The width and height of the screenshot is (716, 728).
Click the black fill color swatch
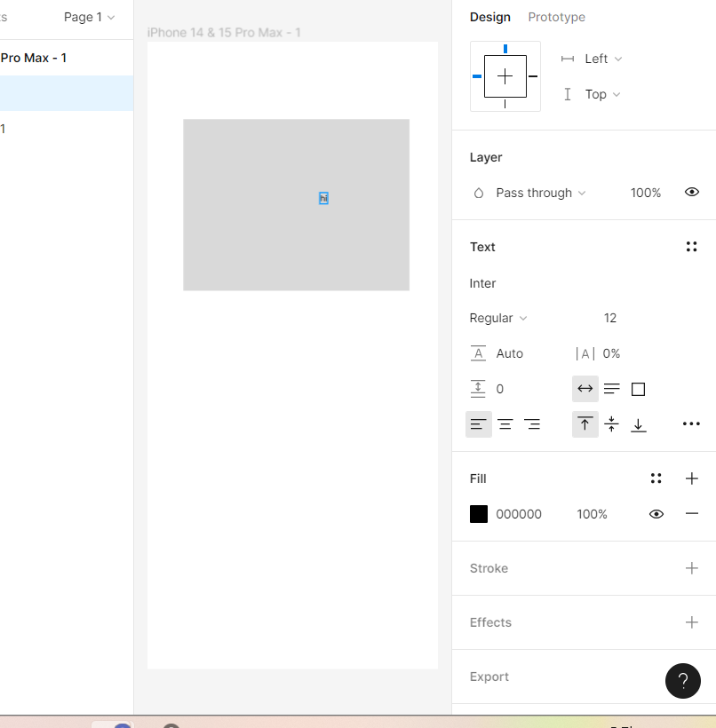tap(479, 514)
